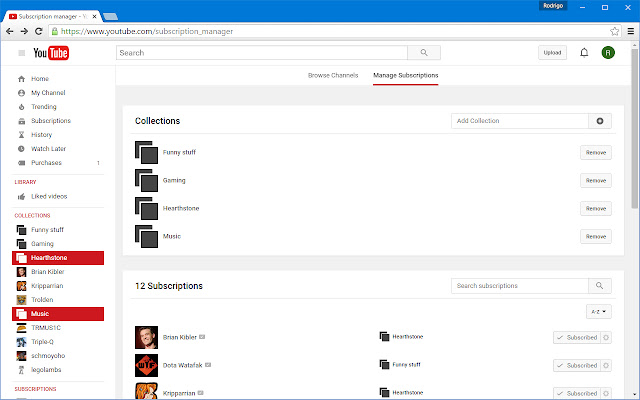
Task: Toggle the Music collection in sidebar
Action: pyautogui.click(x=58, y=314)
